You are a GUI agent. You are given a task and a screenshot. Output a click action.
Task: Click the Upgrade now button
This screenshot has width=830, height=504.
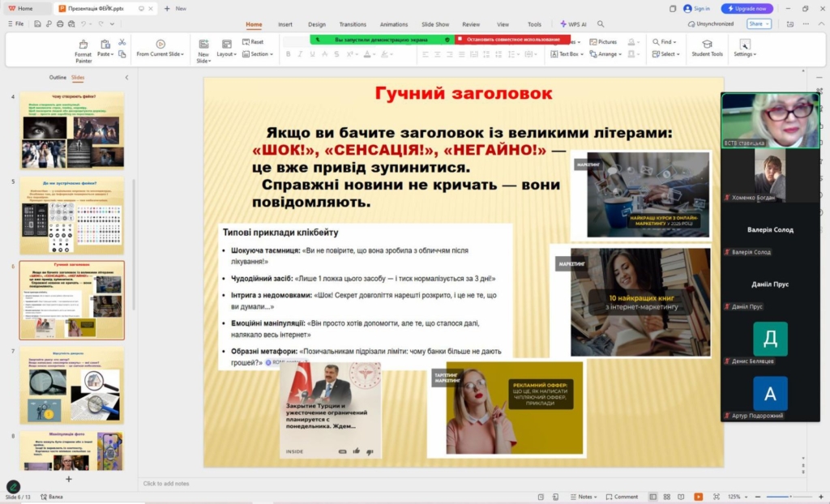point(747,8)
